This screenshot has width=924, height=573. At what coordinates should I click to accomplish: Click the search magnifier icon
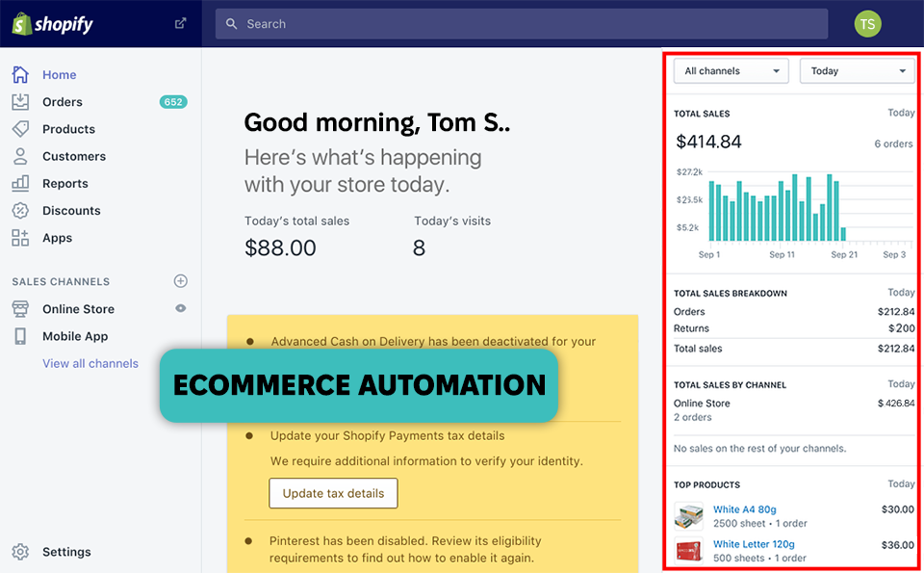click(232, 24)
